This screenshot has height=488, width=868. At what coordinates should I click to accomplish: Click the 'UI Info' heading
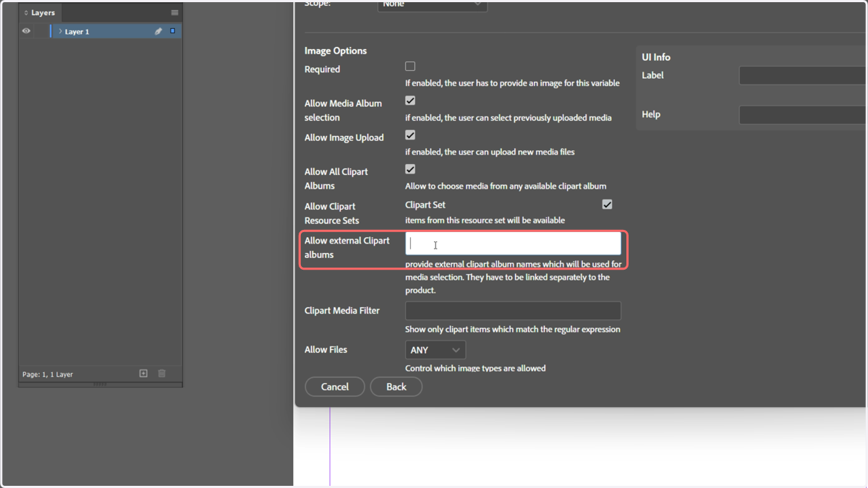tap(656, 57)
